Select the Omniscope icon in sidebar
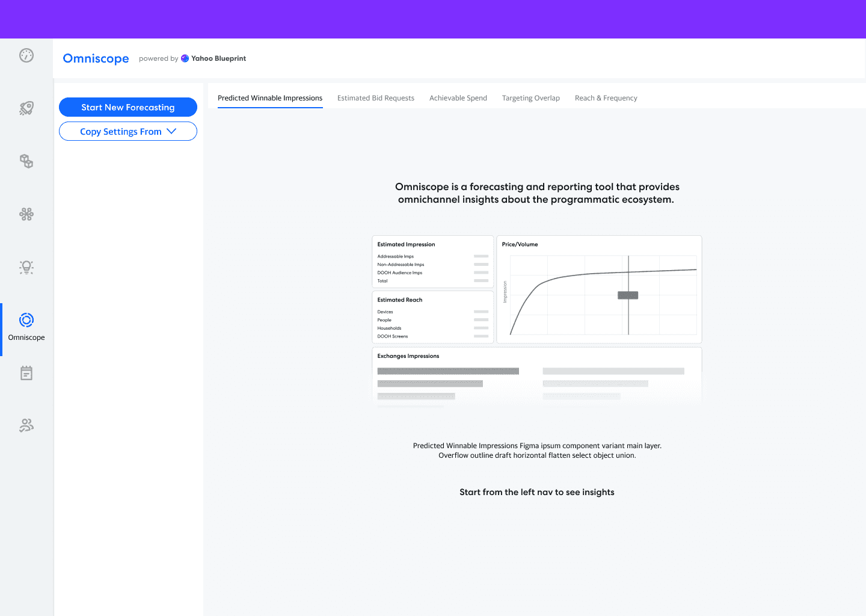 click(x=26, y=320)
